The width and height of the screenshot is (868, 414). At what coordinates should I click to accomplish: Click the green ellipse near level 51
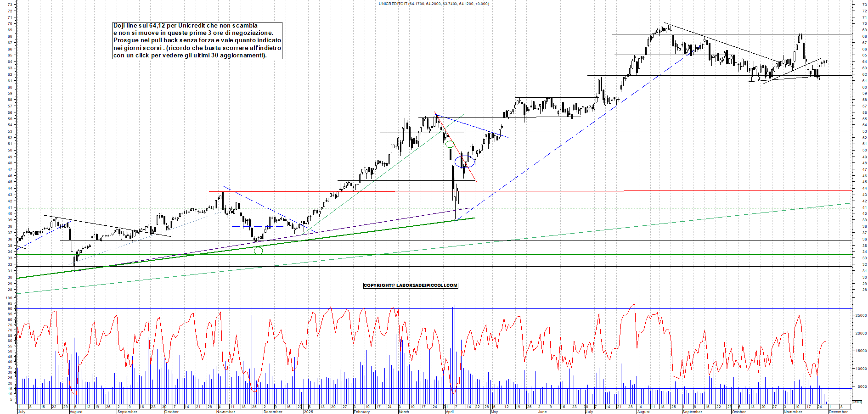(450, 144)
